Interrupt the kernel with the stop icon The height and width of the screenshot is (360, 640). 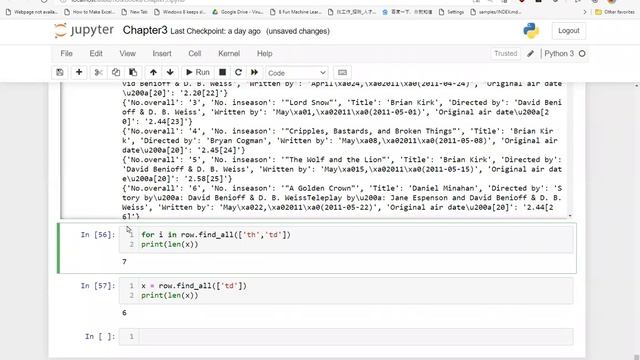click(x=222, y=73)
